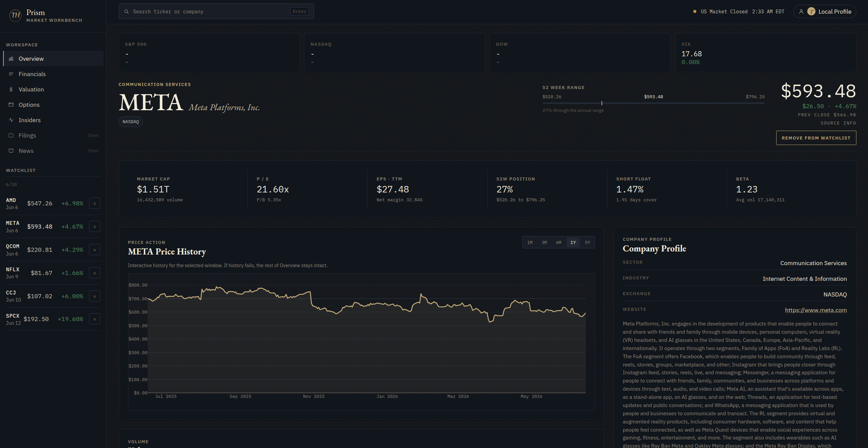Click the Prism TH logo icon

(15, 15)
